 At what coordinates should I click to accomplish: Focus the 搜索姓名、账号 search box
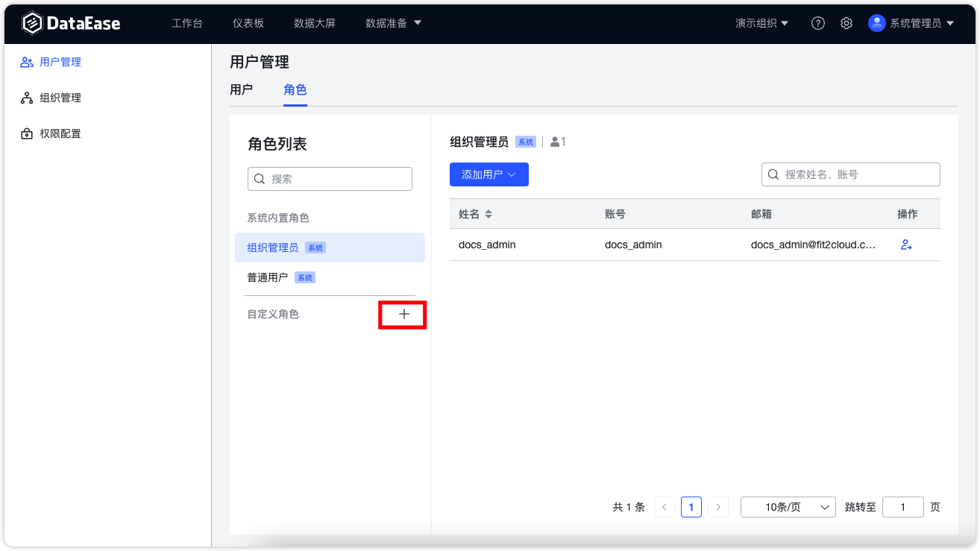point(851,174)
